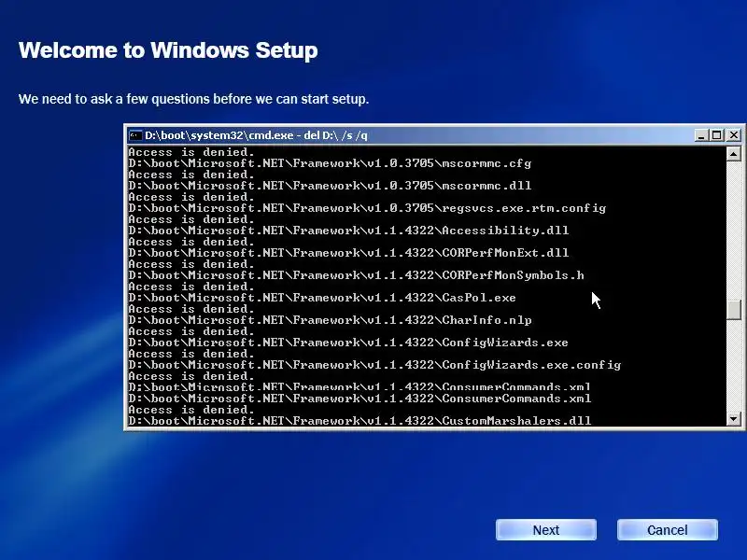The width and height of the screenshot is (747, 560).
Task: Open the cmd.exe window system menu icon
Action: coord(135,135)
